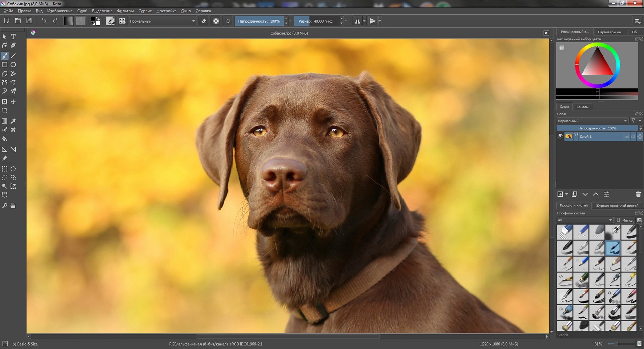Expand the All brush preset tag dropdown
Viewport: 644px width, 349px height.
pos(585,220)
